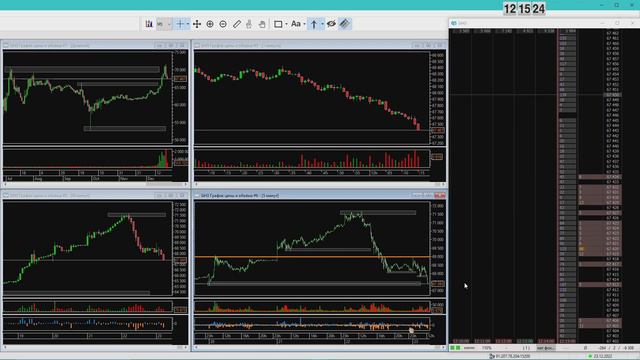Image resolution: width=640 pixels, height=360 pixels.
Task: Click the yellow highlighted order volume cell
Action: [581, 249]
